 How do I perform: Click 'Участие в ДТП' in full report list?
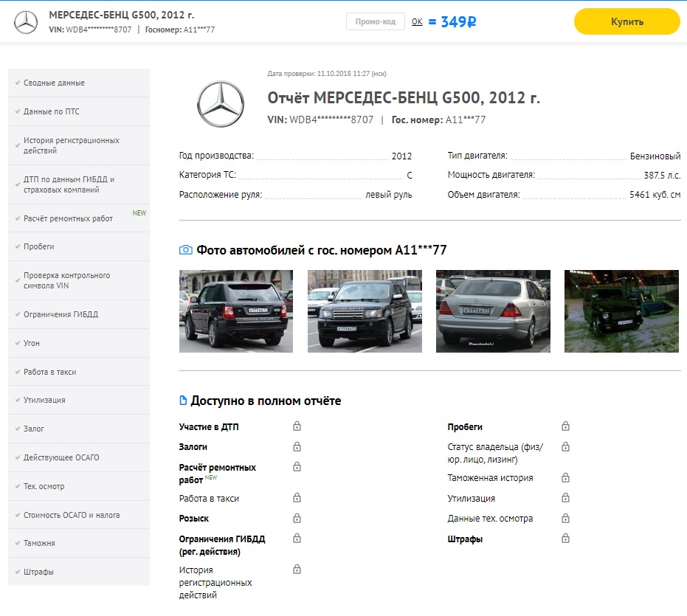(x=209, y=426)
